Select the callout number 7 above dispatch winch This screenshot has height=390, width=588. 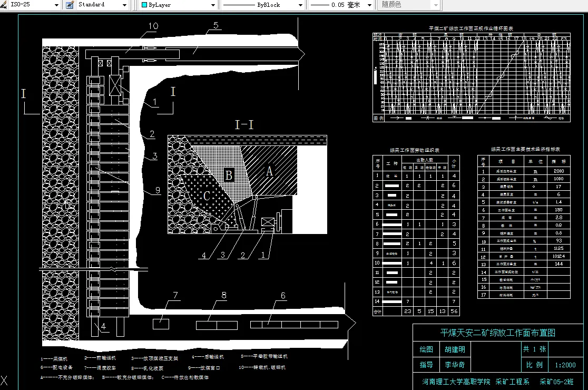pyautogui.click(x=175, y=296)
